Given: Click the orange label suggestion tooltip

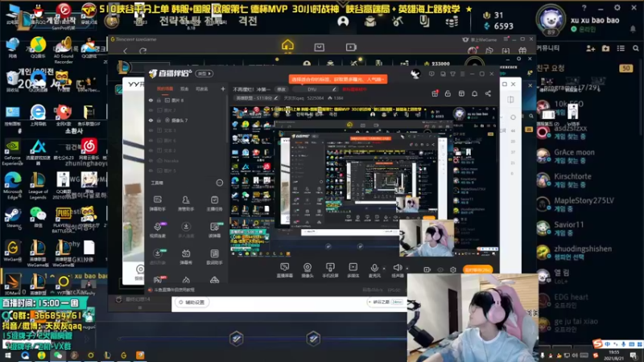Looking at the screenshot, I should 337,79.
